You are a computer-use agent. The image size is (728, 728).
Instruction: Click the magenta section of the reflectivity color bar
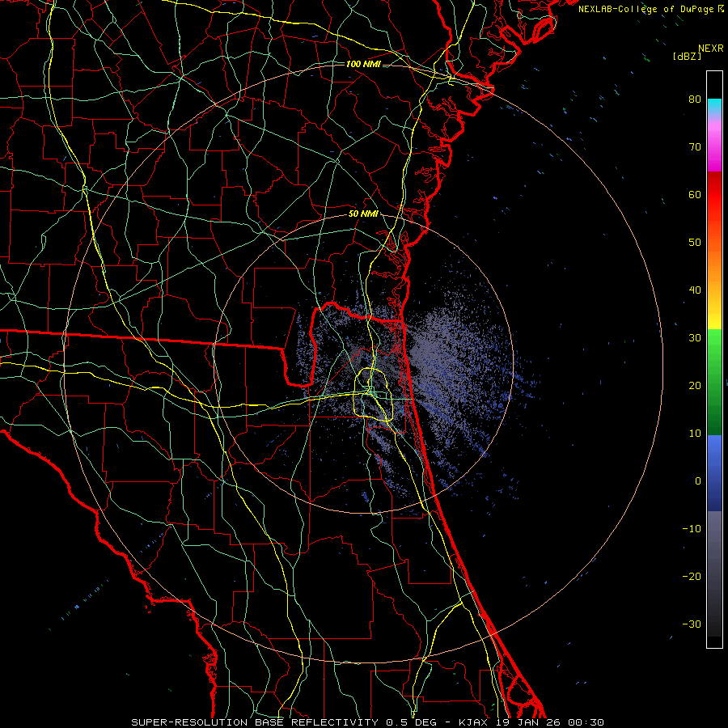[x=714, y=149]
